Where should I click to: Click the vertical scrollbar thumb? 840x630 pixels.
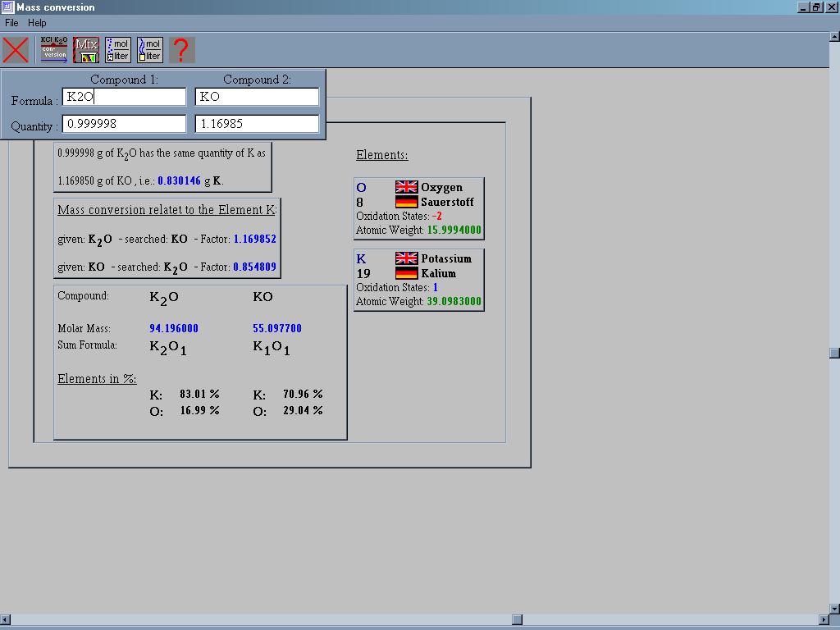tap(834, 353)
